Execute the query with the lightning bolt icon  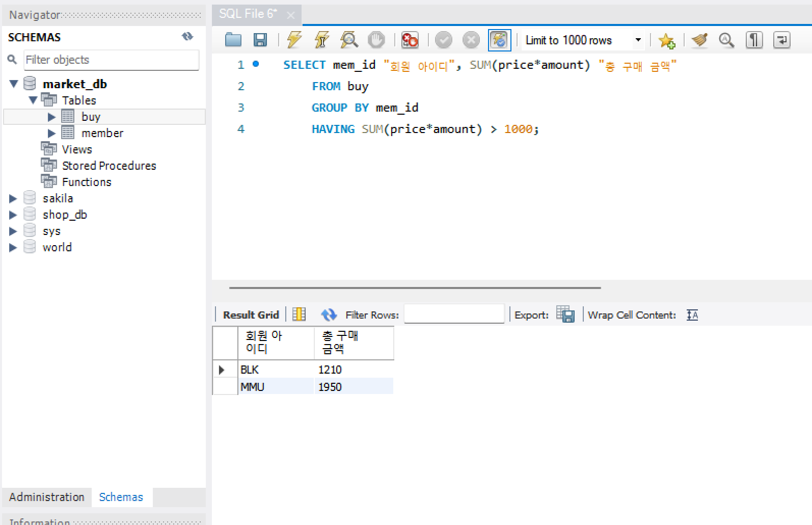point(294,40)
